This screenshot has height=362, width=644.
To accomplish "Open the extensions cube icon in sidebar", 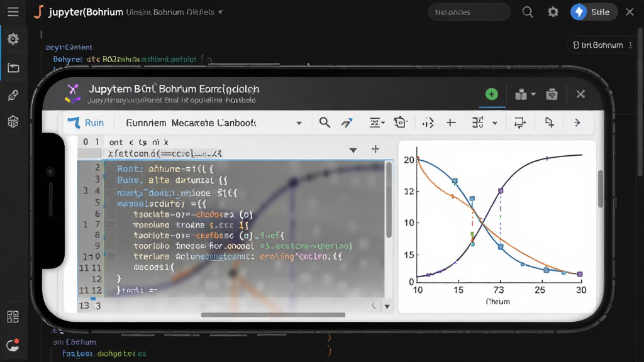I will (13, 121).
